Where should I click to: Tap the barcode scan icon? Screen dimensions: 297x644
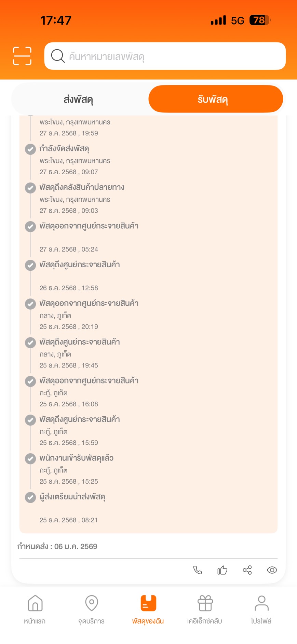tap(22, 56)
